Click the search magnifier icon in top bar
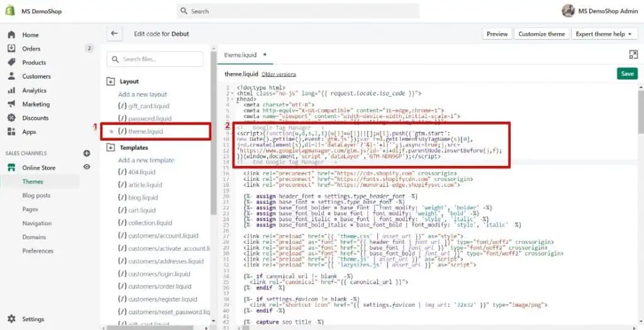The width and height of the screenshot is (644, 330). click(184, 11)
